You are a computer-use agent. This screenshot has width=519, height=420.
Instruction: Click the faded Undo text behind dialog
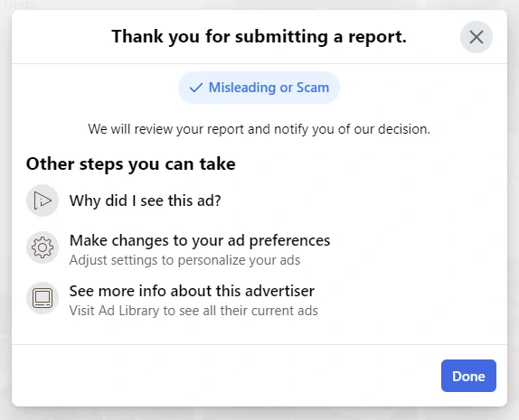(21, 5)
